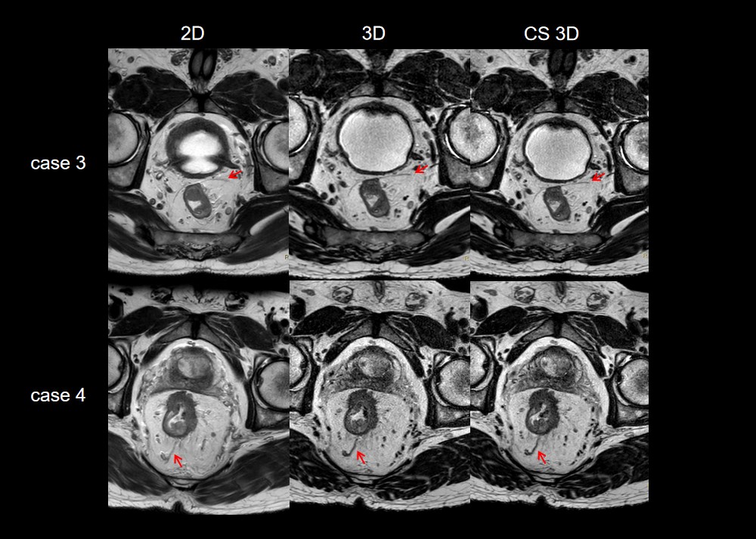Select the "CS 3D" column header label

pyautogui.click(x=559, y=33)
